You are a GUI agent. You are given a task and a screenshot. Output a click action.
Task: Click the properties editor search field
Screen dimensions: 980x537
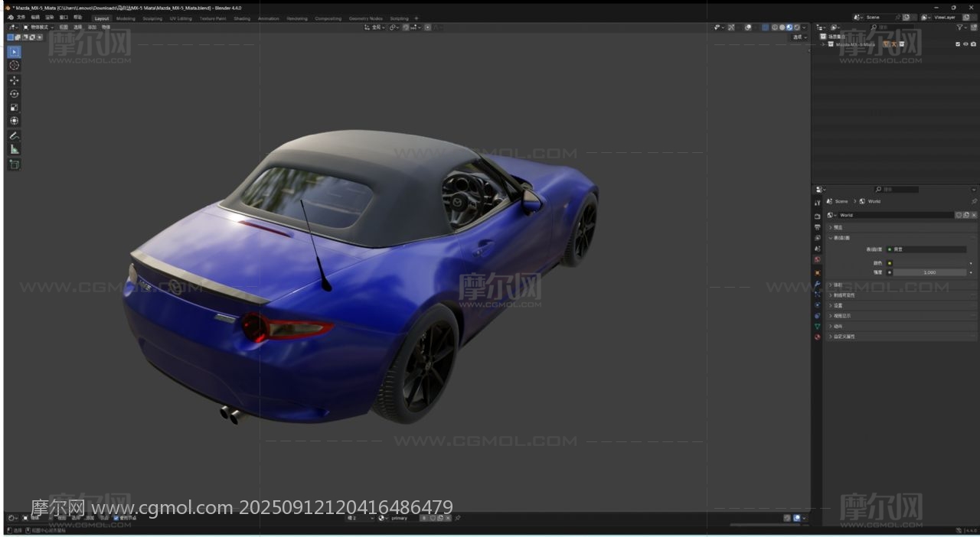pyautogui.click(x=896, y=189)
